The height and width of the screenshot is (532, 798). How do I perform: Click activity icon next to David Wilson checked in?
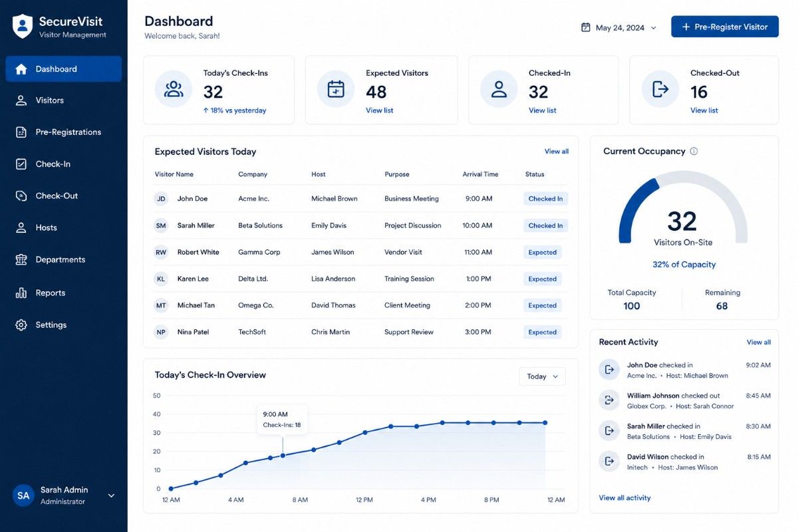click(x=609, y=462)
